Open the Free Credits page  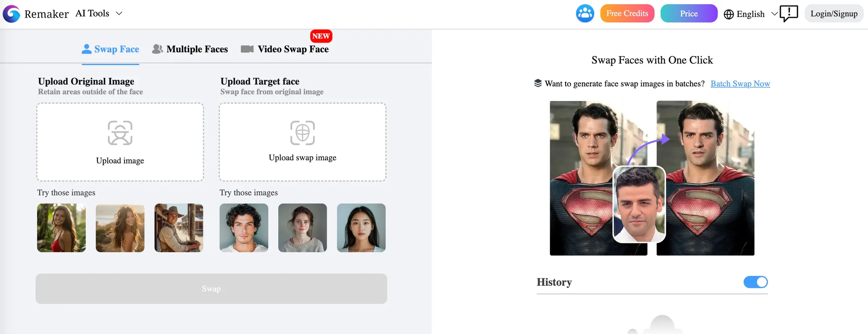point(627,13)
